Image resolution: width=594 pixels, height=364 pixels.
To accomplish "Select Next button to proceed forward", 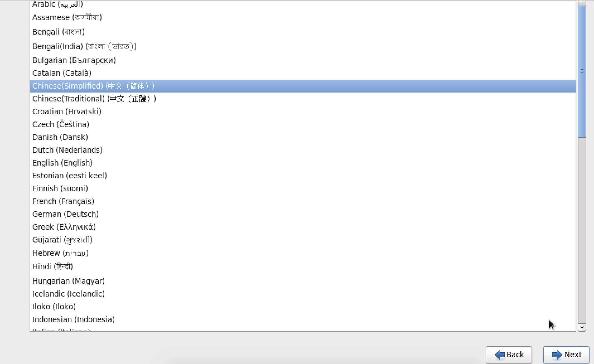I will pyautogui.click(x=566, y=355).
